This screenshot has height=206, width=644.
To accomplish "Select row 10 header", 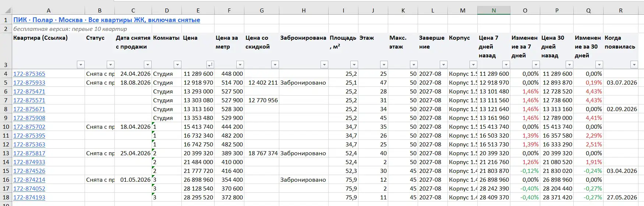I will pos(6,127).
